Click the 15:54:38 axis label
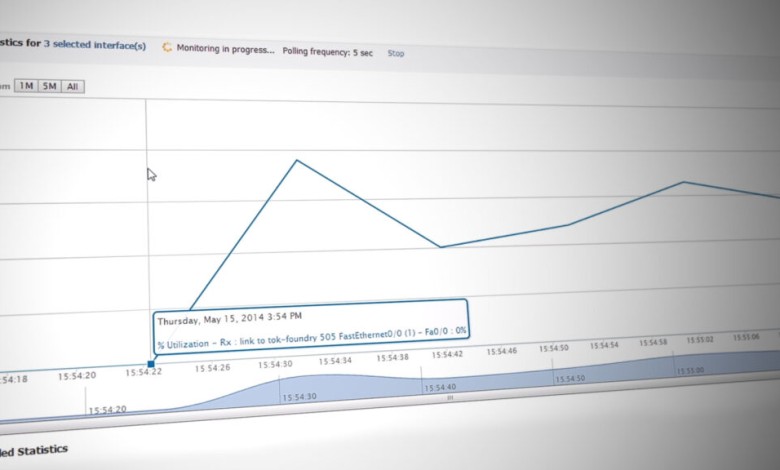The image size is (780, 470). [x=392, y=358]
